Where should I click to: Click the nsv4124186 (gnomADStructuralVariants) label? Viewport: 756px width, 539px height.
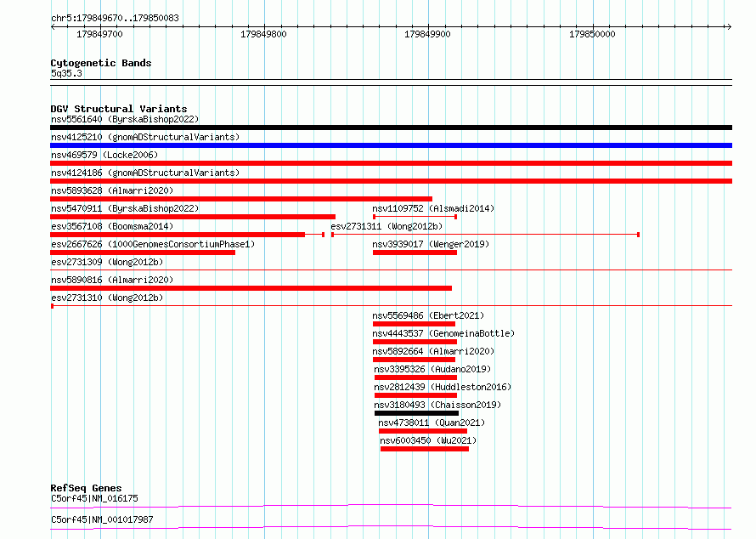point(145,173)
